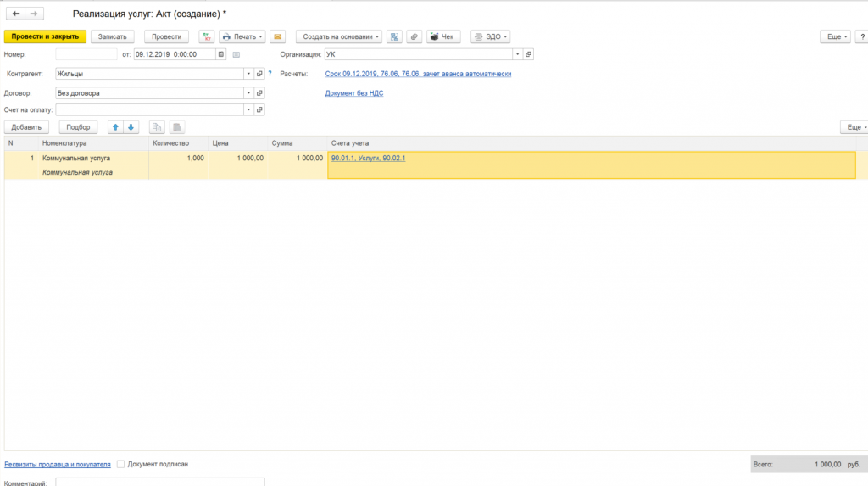Expand Организация dropdown arrow

pyautogui.click(x=518, y=54)
